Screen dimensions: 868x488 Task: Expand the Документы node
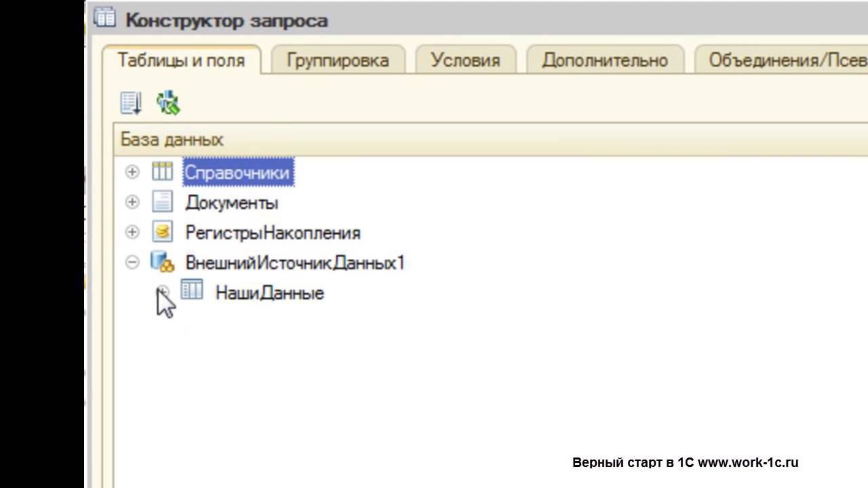[x=132, y=202]
